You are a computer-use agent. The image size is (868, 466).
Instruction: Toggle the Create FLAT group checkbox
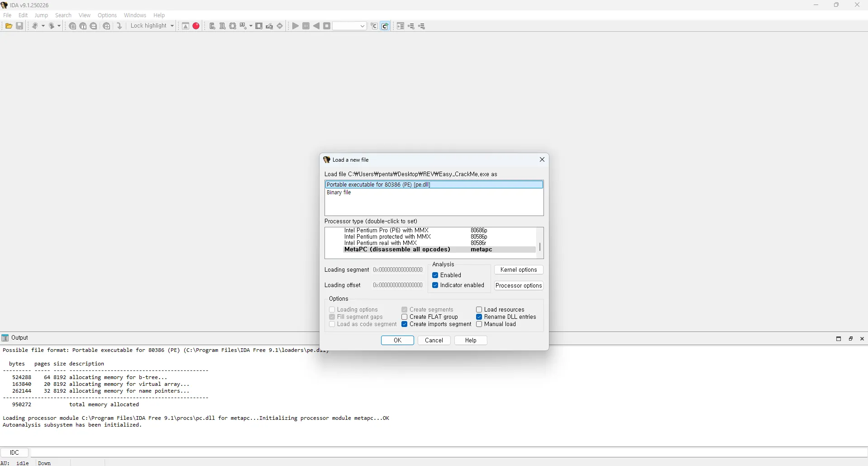405,317
